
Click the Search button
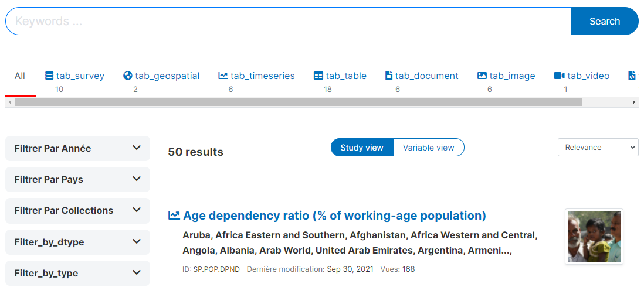coord(605,21)
